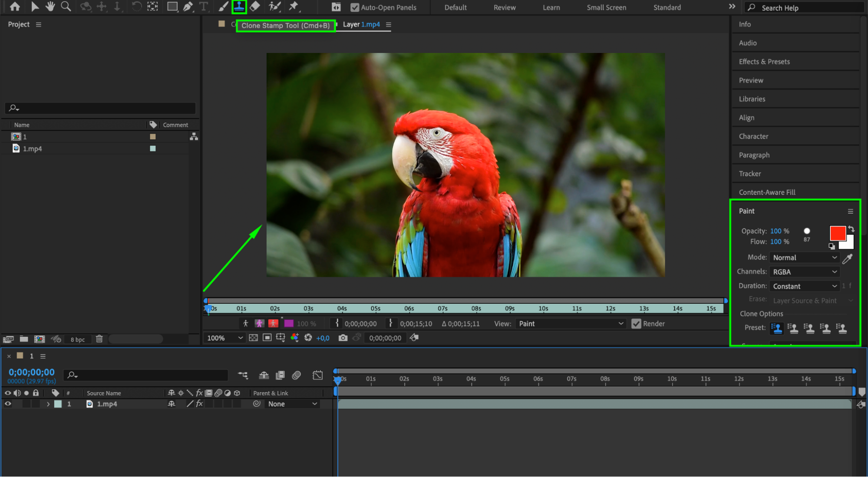Image resolution: width=868 pixels, height=477 pixels.
Task: Expand the 1.mp4 layer properties
Action: [48, 404]
